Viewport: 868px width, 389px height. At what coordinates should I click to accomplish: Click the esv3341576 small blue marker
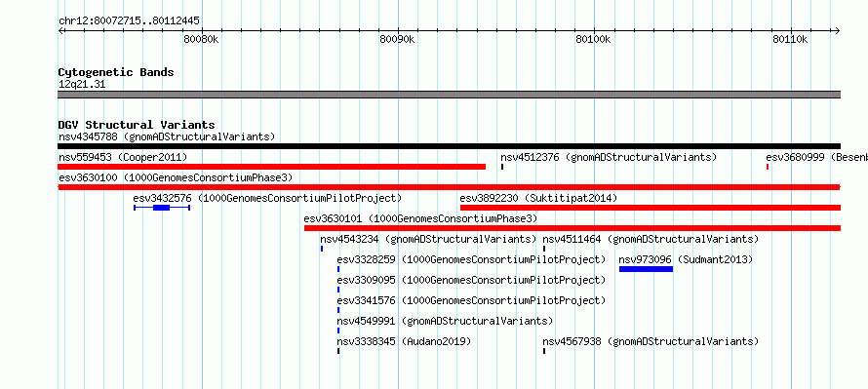coord(338,310)
